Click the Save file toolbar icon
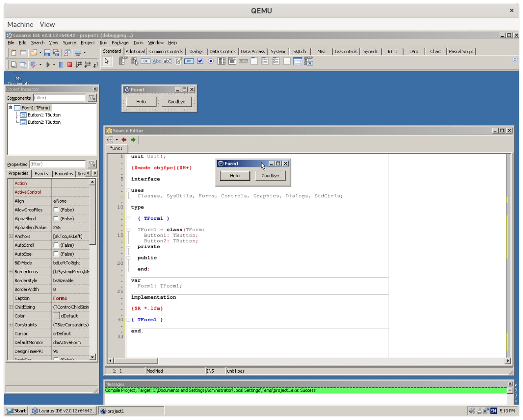 47,53
